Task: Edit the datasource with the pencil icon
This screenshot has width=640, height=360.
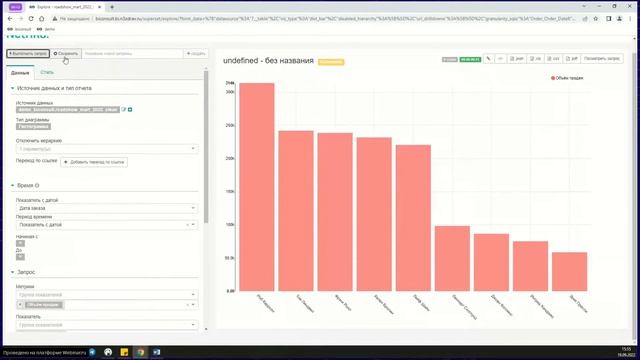Action: click(124, 109)
